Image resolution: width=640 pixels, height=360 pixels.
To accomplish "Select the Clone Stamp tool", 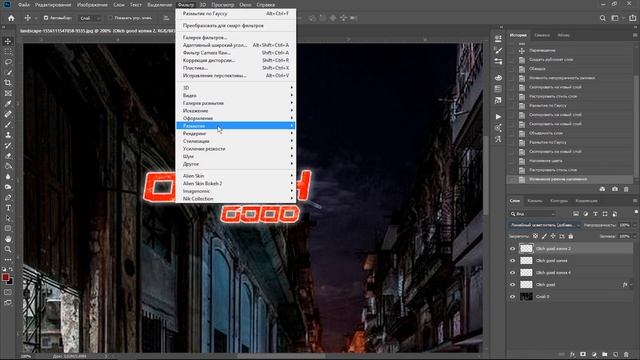I will click(x=8, y=135).
